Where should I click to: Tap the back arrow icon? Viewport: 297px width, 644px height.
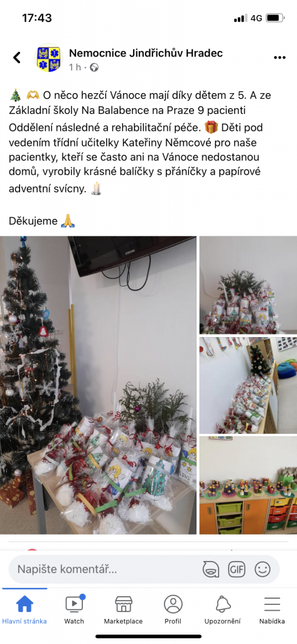pyautogui.click(x=17, y=57)
